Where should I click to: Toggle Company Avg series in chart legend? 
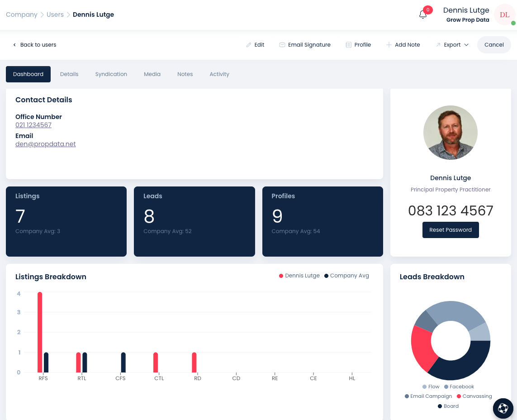tap(346, 276)
